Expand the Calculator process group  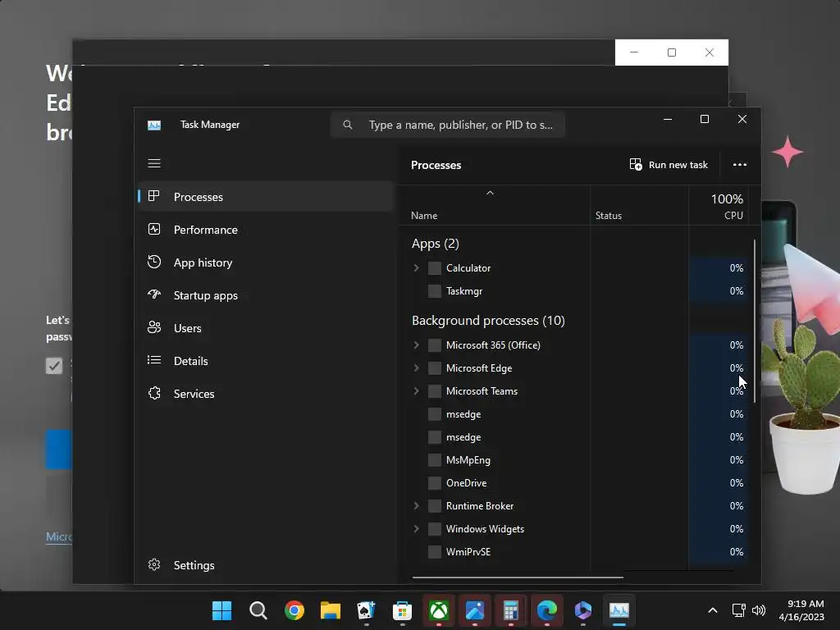[416, 268]
